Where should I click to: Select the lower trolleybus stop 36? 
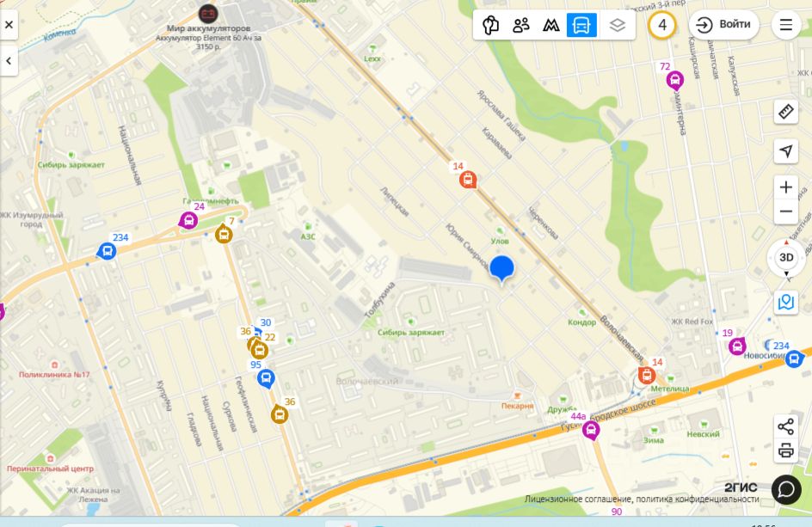point(279,414)
